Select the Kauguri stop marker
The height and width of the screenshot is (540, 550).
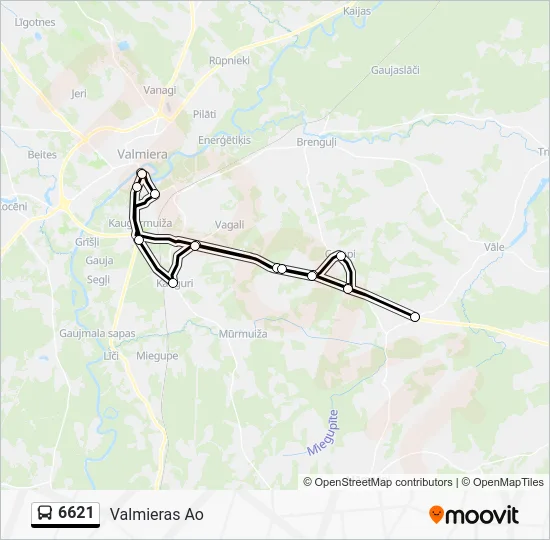(173, 283)
